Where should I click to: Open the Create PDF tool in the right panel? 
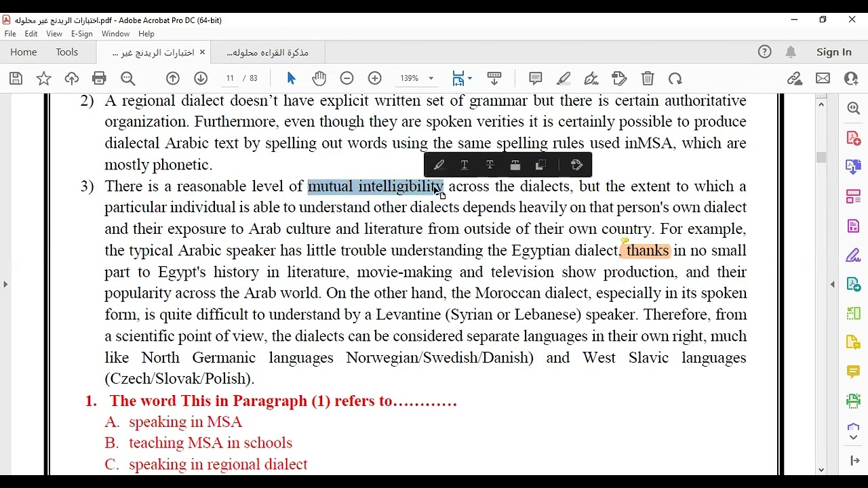click(853, 138)
